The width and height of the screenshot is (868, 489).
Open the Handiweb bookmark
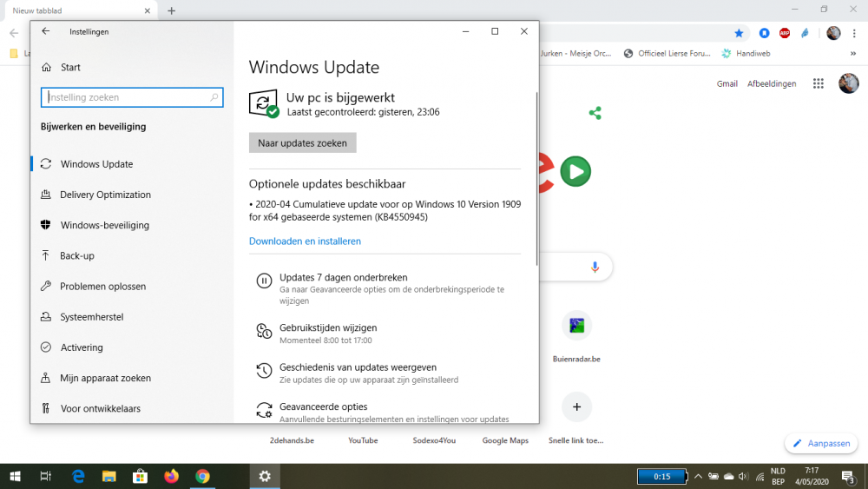(746, 54)
